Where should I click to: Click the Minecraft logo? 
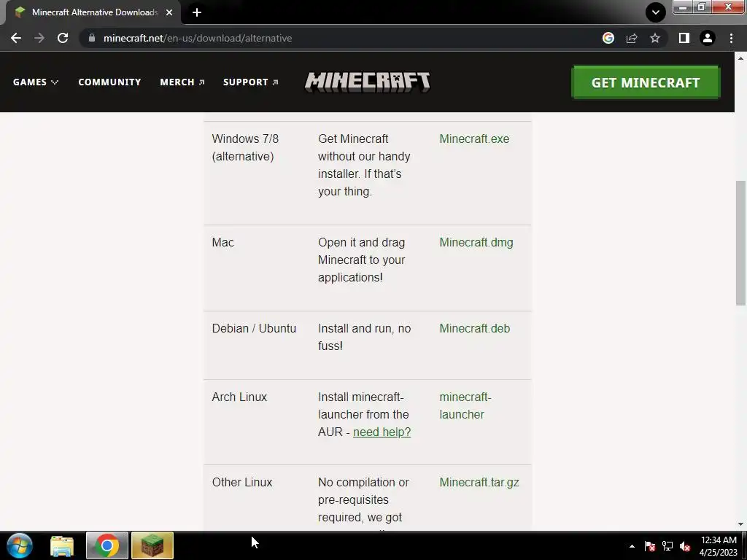(368, 82)
